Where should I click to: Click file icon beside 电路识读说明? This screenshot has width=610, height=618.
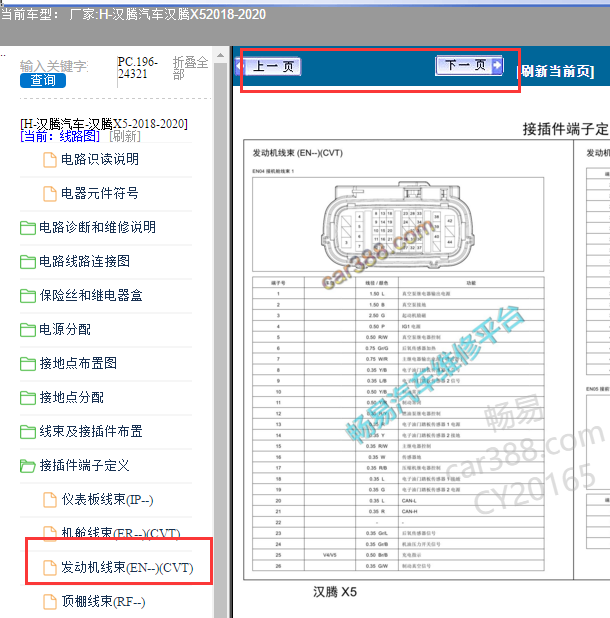point(50,160)
